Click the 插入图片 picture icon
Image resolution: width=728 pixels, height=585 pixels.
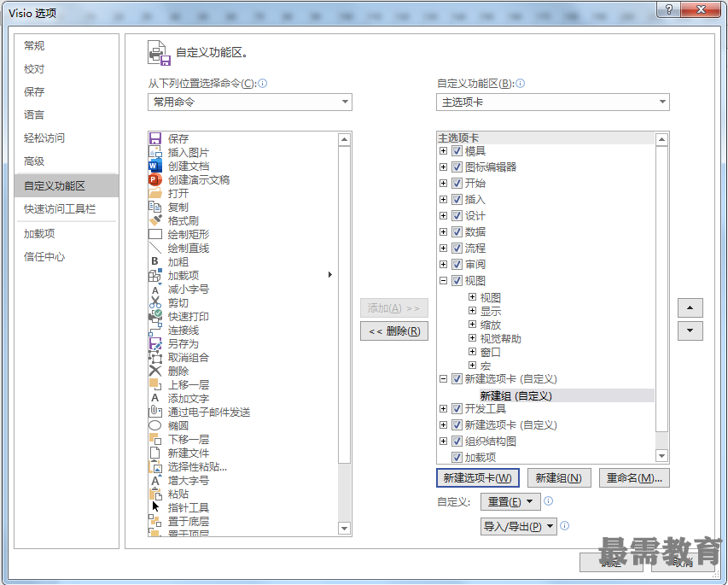click(x=155, y=152)
